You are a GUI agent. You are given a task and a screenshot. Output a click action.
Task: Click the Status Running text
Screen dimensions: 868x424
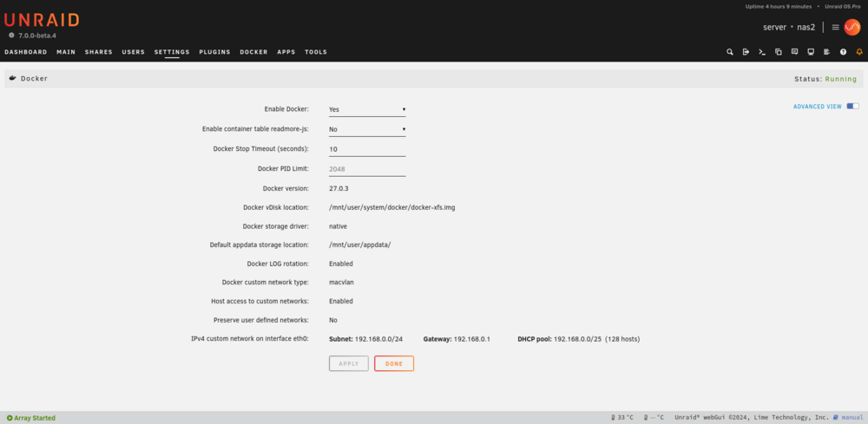click(x=825, y=79)
